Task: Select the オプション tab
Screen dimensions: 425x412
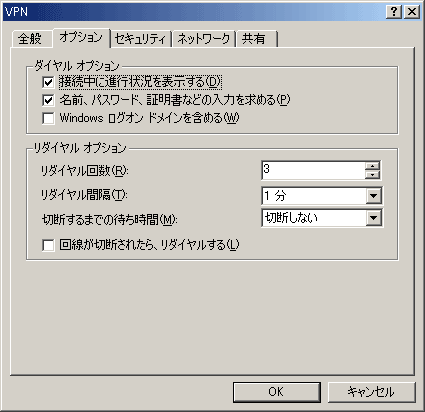Action: [81, 37]
